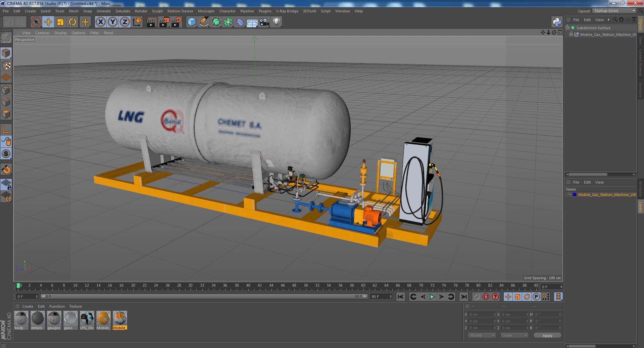Select the Live Selection tool
644x348 pixels.
[x=36, y=22]
